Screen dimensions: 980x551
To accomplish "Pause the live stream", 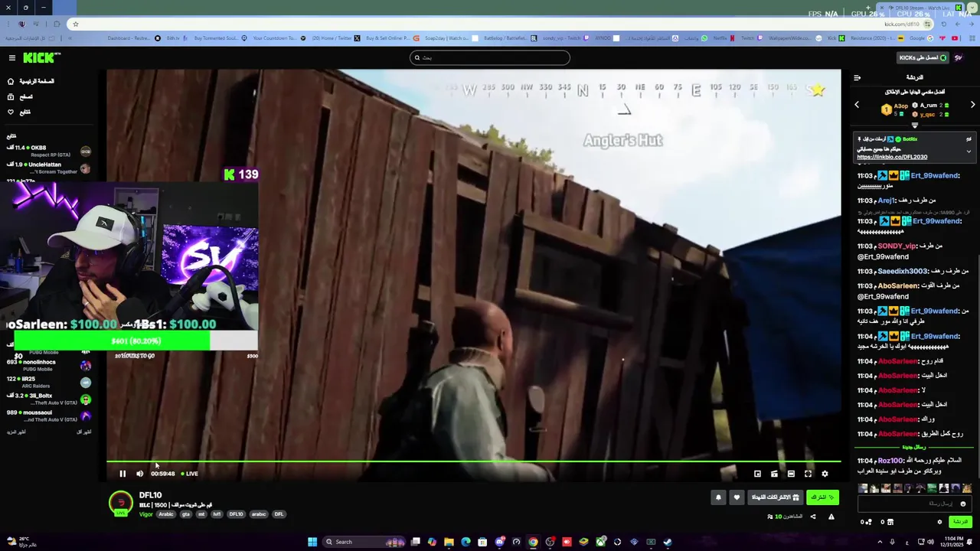I will [x=122, y=474].
